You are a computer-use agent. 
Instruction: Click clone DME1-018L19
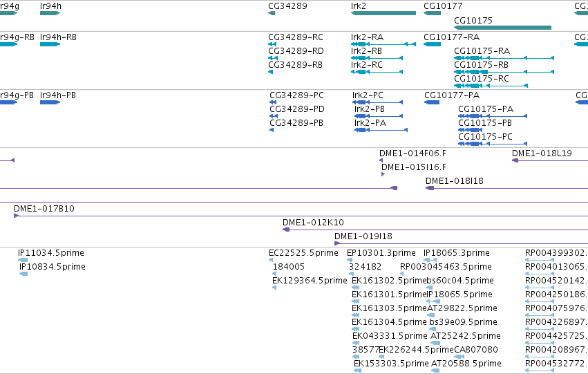[542, 153]
